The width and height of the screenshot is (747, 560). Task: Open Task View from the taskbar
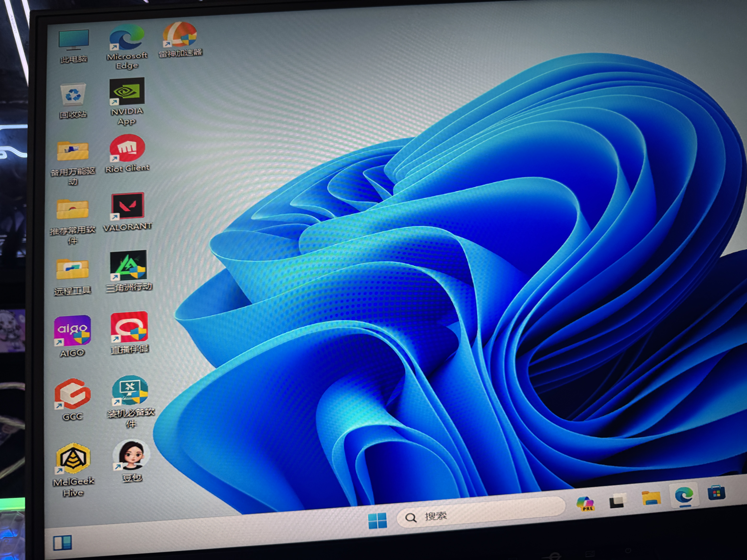[618, 501]
